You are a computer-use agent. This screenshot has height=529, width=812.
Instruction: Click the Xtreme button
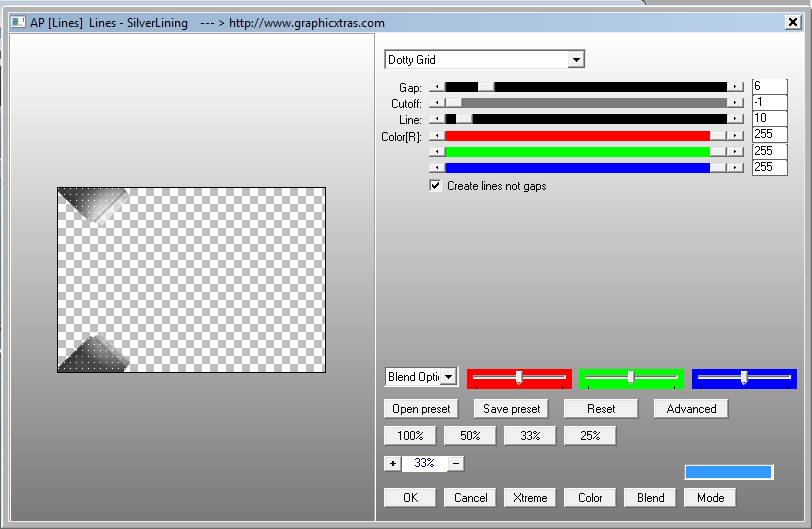(530, 497)
